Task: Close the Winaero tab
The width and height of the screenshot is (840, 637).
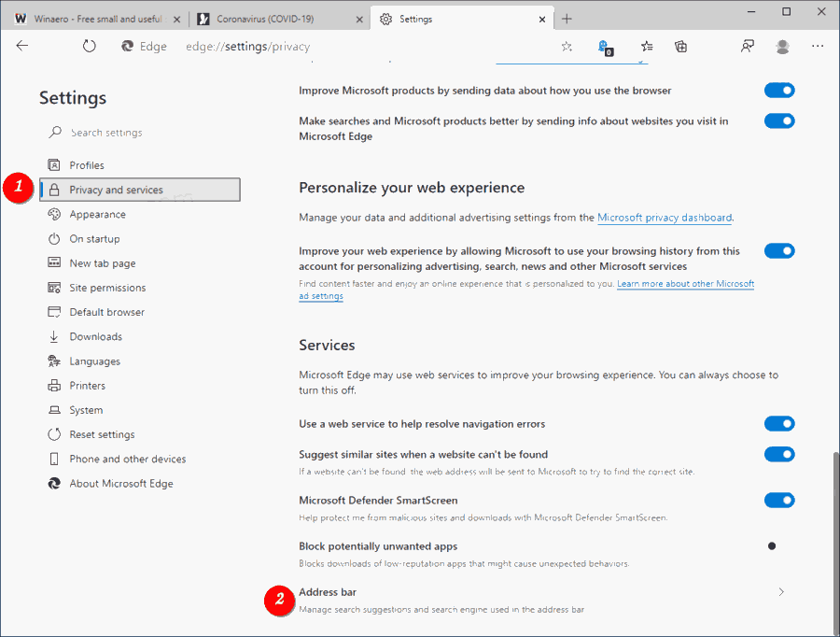Action: click(176, 20)
